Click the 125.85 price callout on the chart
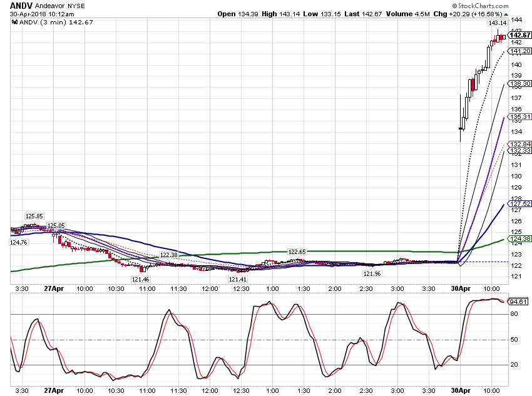Viewport: 532px width, 396px height. [34, 216]
